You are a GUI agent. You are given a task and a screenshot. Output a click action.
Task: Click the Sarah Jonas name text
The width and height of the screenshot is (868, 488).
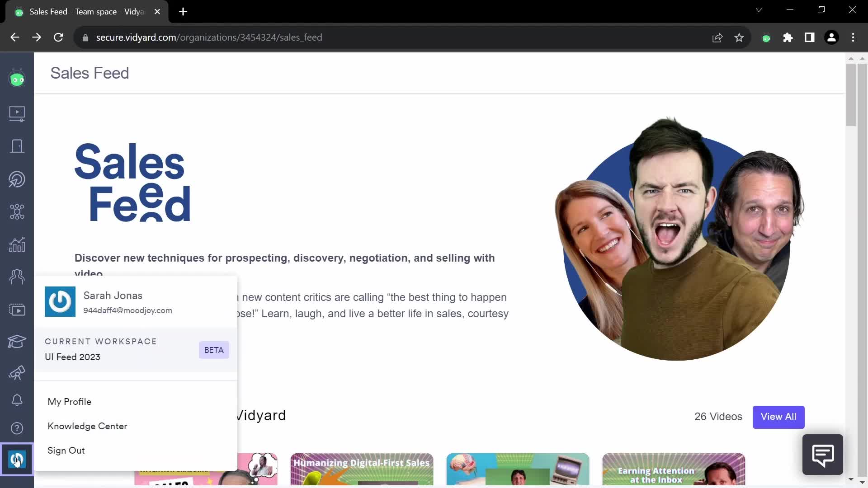tap(113, 296)
